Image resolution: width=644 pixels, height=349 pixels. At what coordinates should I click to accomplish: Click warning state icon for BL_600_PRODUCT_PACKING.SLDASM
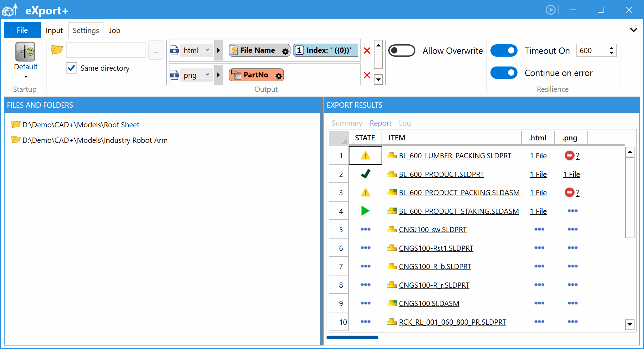(x=365, y=193)
